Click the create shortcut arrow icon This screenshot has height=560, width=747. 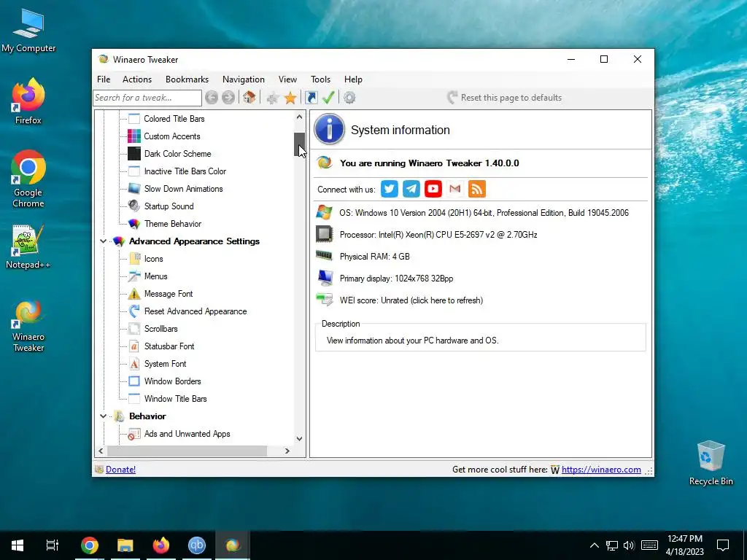click(311, 98)
